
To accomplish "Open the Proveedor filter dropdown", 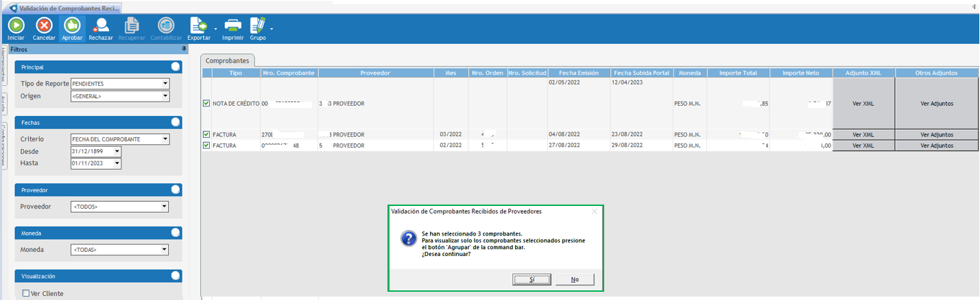I will (164, 206).
